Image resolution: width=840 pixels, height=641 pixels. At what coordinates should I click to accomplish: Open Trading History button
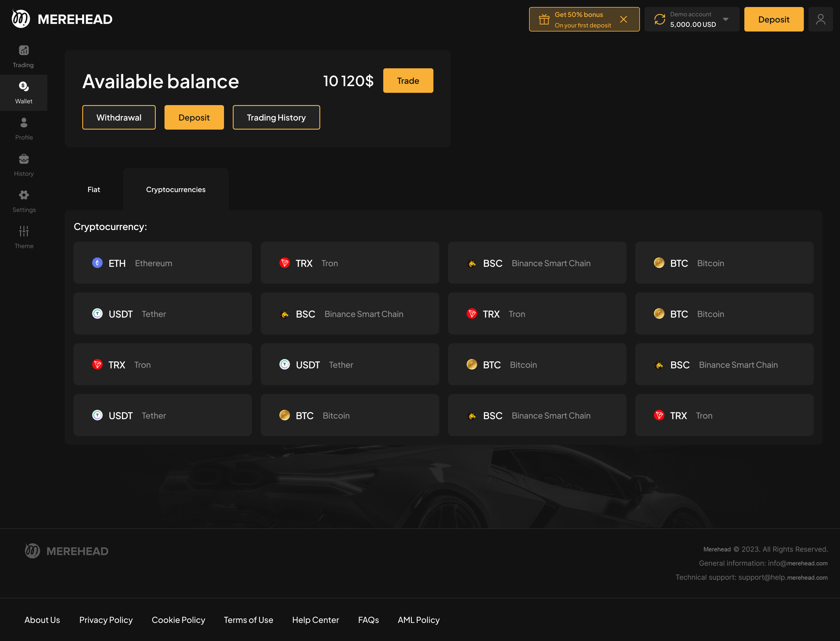(x=276, y=118)
